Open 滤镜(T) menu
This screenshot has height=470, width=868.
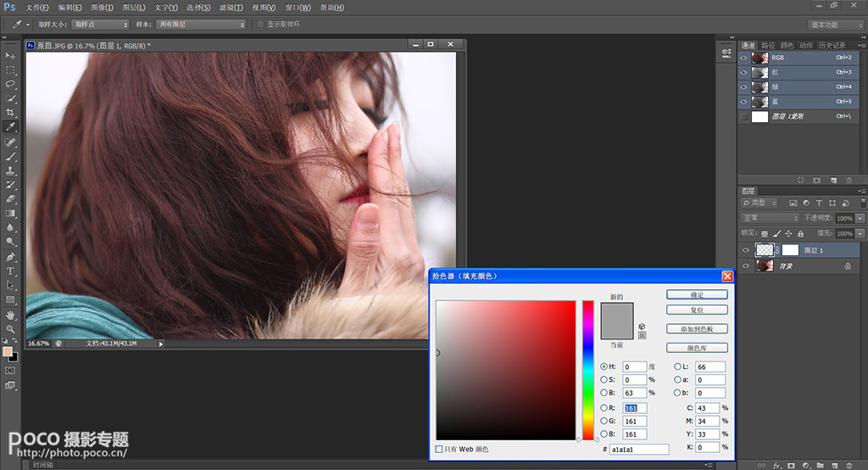[x=231, y=7]
